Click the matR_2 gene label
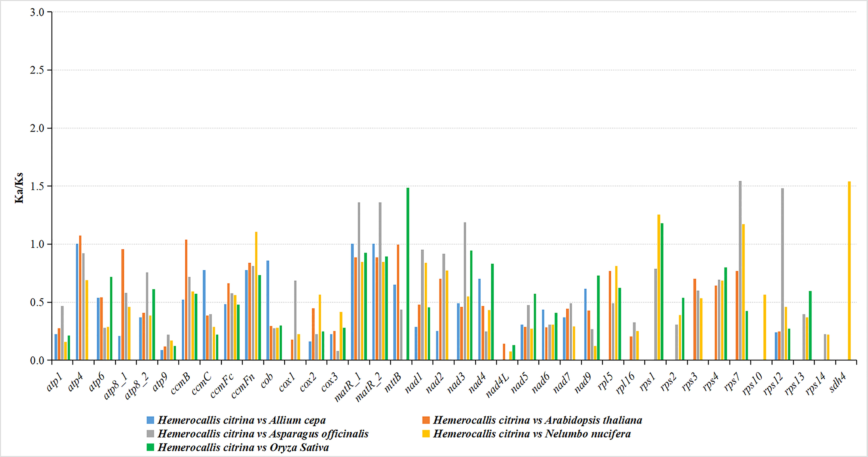This screenshot has height=457, width=868. [x=369, y=388]
